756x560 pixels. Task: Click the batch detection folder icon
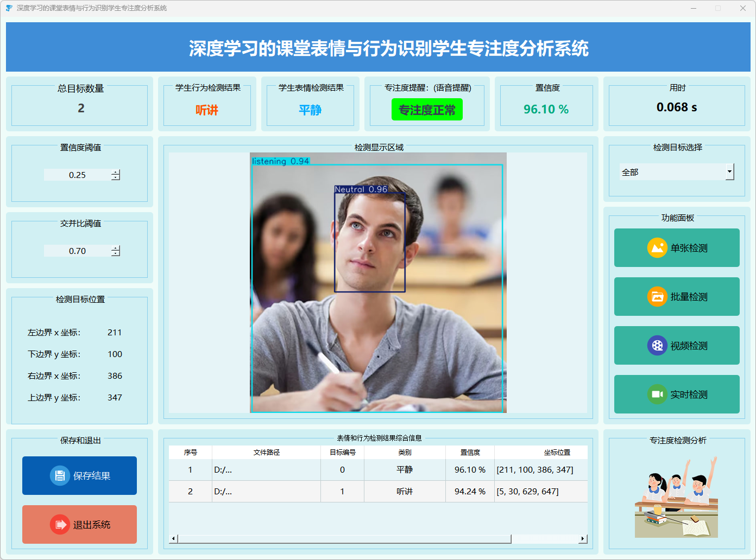coord(657,297)
